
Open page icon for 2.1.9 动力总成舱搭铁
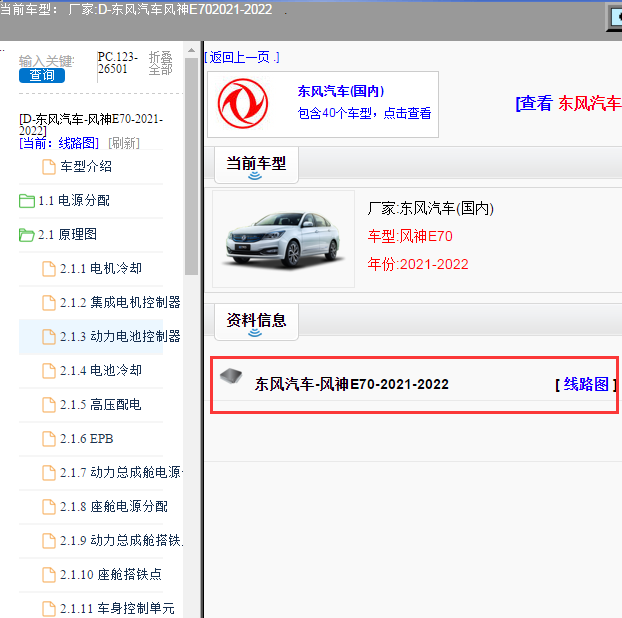(49, 541)
